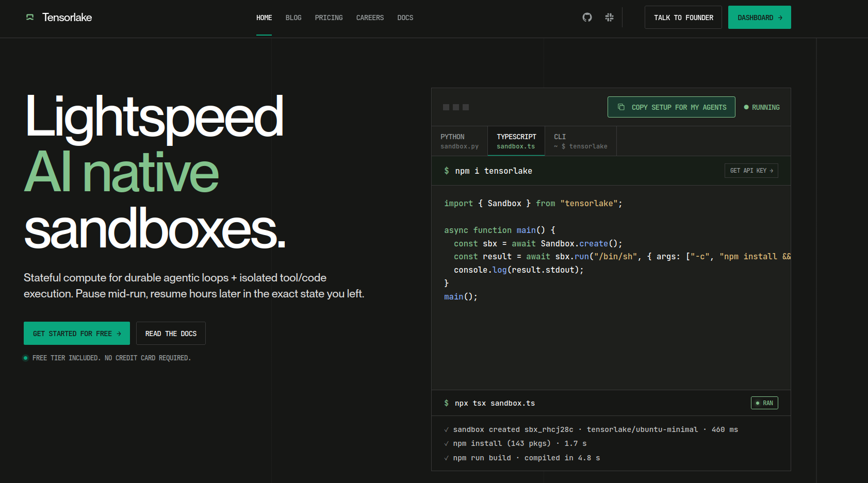This screenshot has height=483, width=868.
Task: Go to the HOME nav item
Action: click(x=264, y=18)
